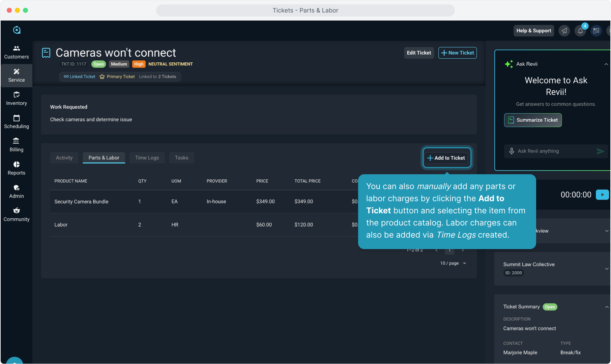
Task: Switch to the Time Logs tab
Action: coord(147,158)
